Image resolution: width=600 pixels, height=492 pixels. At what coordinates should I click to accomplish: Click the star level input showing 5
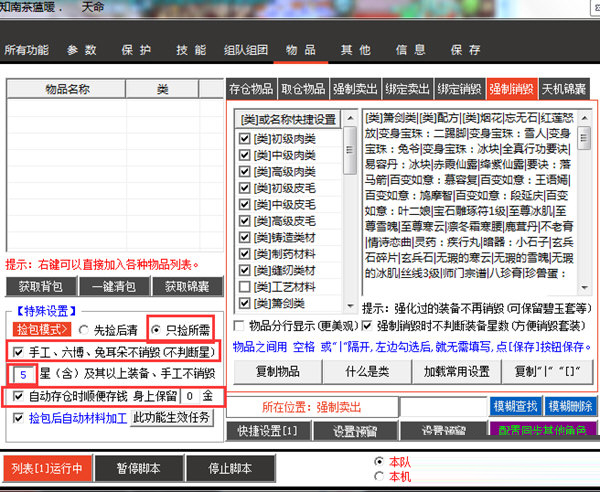[x=23, y=374]
